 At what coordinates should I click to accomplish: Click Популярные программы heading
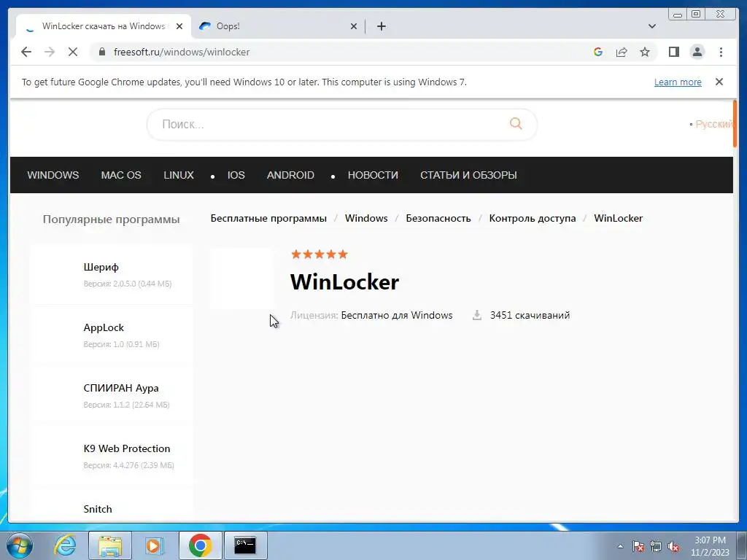[x=111, y=219]
